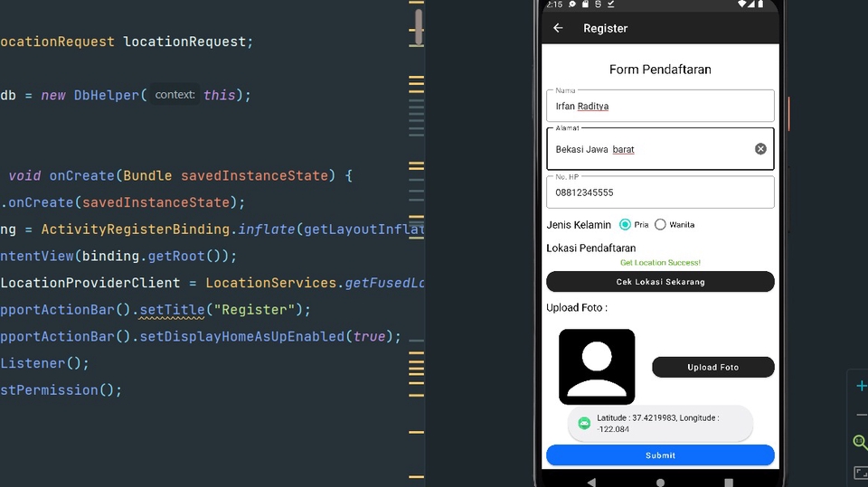Image resolution: width=868 pixels, height=487 pixels.
Task: Click the emulator zoom out minus icon
Action: [x=861, y=415]
